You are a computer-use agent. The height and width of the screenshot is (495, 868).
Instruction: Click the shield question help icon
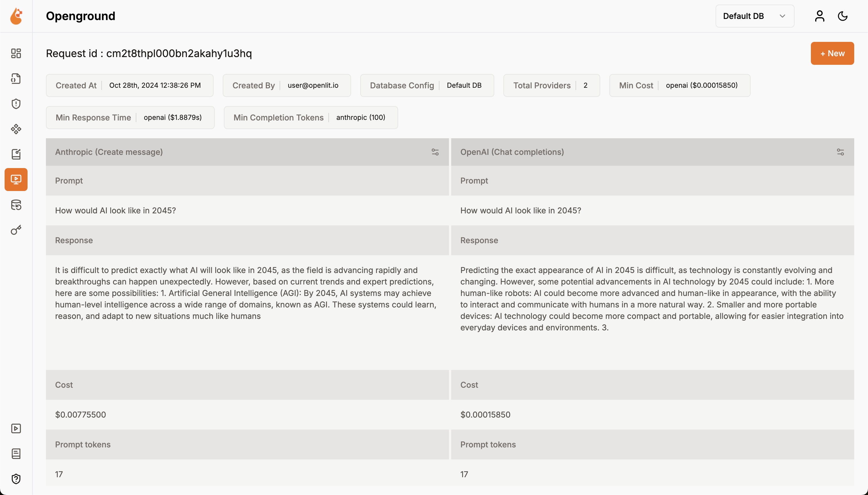16,479
